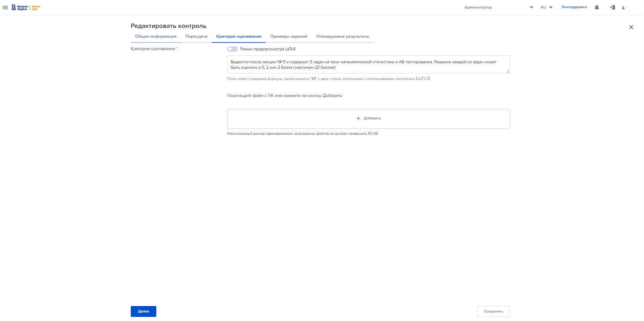The width and height of the screenshot is (644, 321).
Task: Click the logout arrow icon
Action: pos(612,7)
